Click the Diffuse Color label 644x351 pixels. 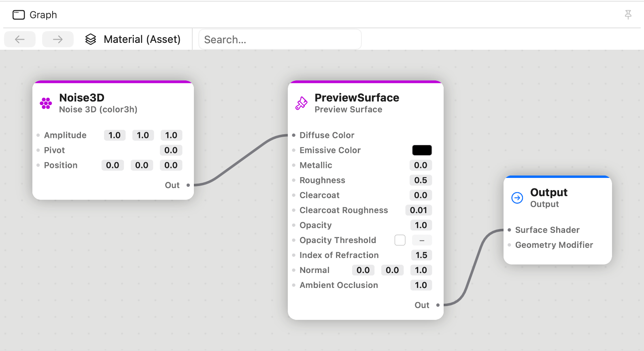click(327, 135)
